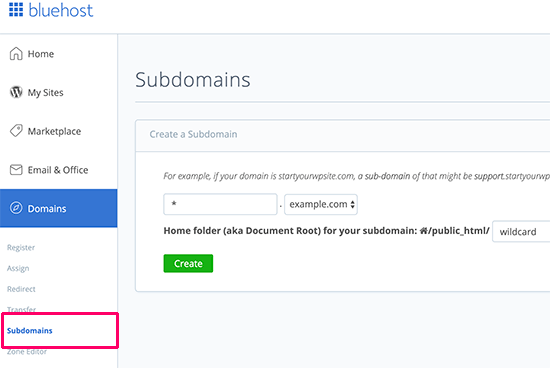Screen dimensions: 550x368
Task: Click the document root field showing wildcard
Action: [x=521, y=232]
